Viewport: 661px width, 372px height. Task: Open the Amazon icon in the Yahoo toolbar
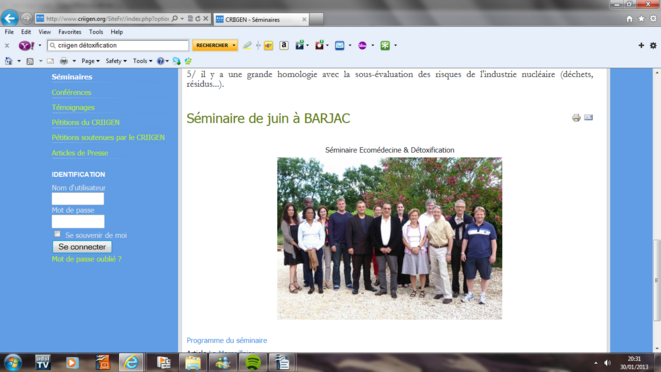coord(284,45)
